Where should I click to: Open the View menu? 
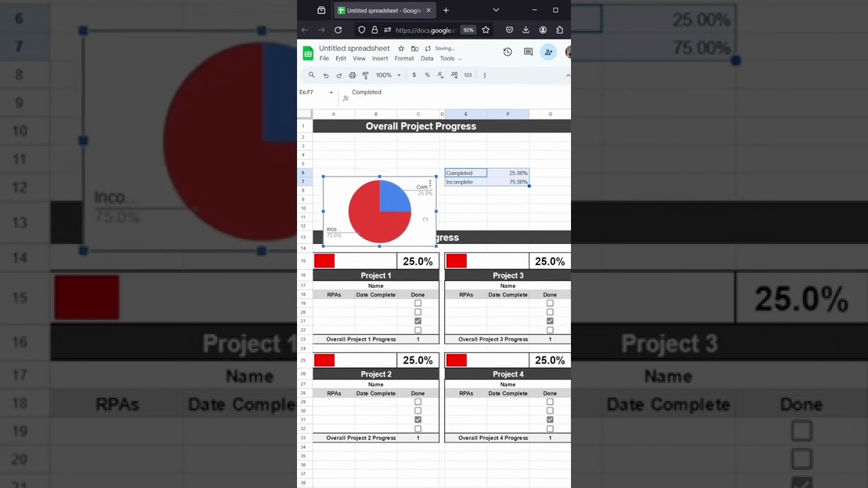pyautogui.click(x=359, y=58)
